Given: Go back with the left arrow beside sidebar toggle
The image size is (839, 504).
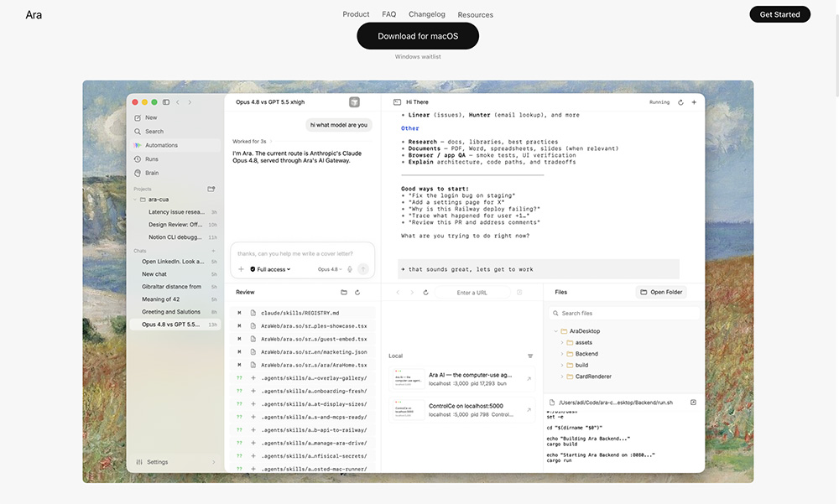Looking at the screenshot, I should point(178,102).
